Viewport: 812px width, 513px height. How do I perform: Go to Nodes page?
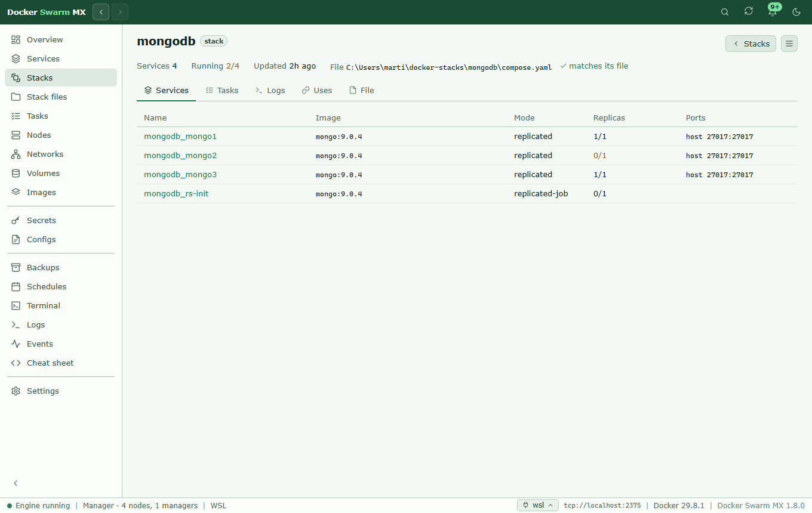(61, 135)
